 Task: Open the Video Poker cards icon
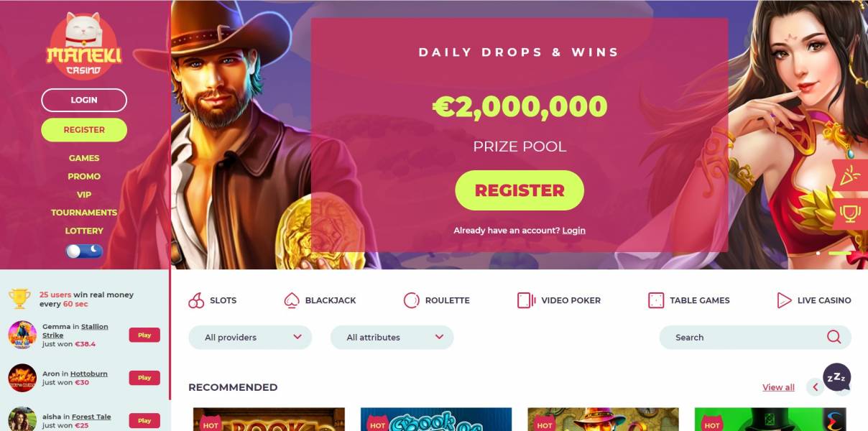point(527,300)
